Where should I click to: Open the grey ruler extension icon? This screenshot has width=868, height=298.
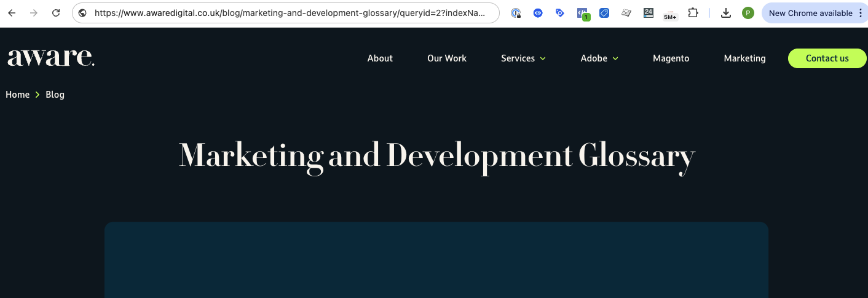[x=626, y=13]
